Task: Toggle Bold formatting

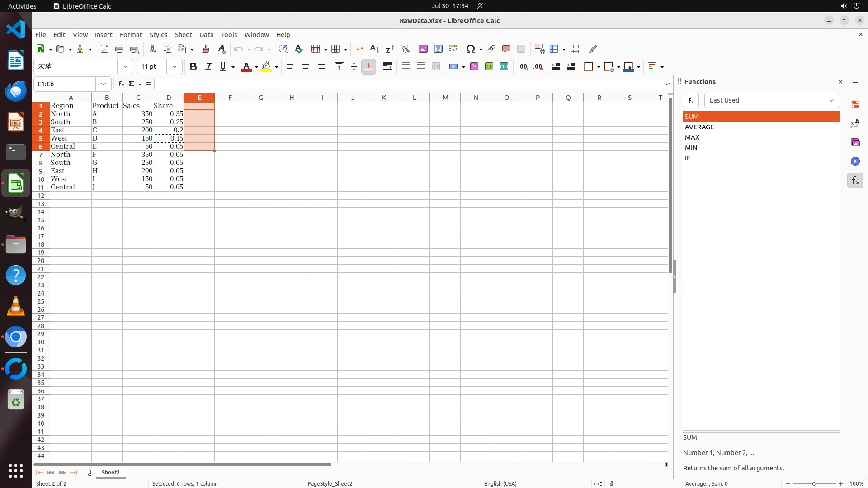Action: tap(193, 67)
